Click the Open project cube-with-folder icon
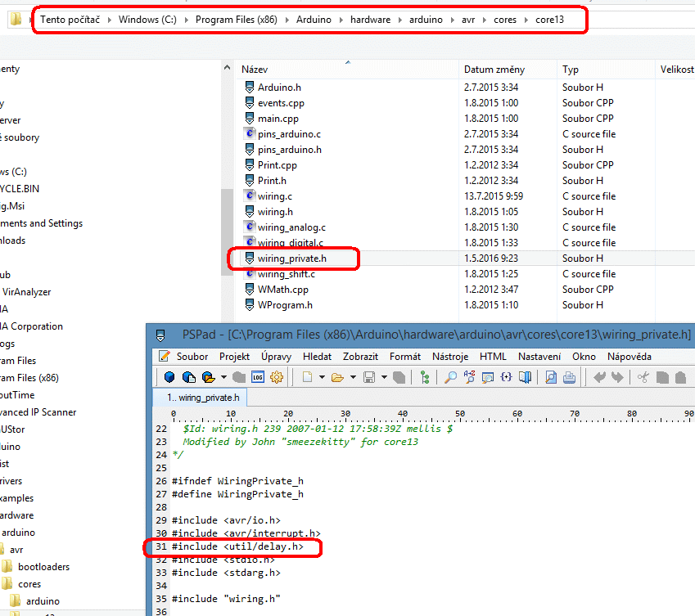 (x=208, y=377)
